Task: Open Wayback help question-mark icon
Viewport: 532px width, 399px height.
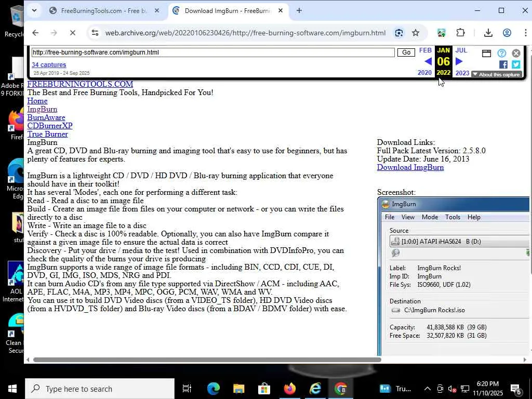Action: click(501, 54)
